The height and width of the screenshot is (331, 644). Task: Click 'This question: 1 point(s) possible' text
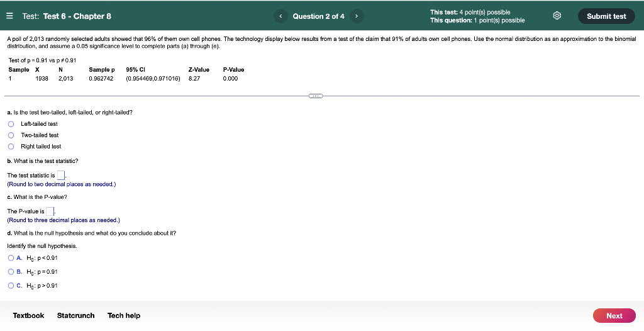477,20
